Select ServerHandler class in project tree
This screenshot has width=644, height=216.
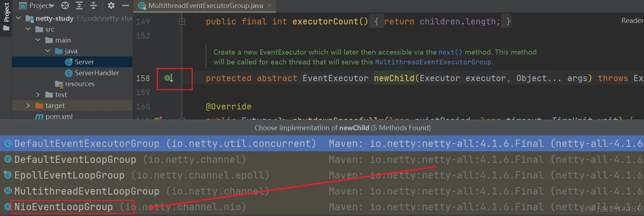click(72, 73)
